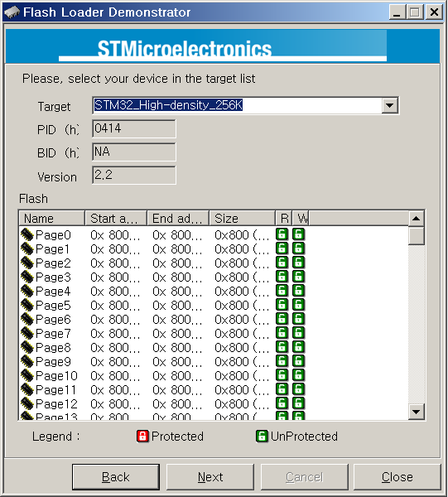Click the BID field showing NA
Viewport: 448px width, 497px height.
coord(134,152)
